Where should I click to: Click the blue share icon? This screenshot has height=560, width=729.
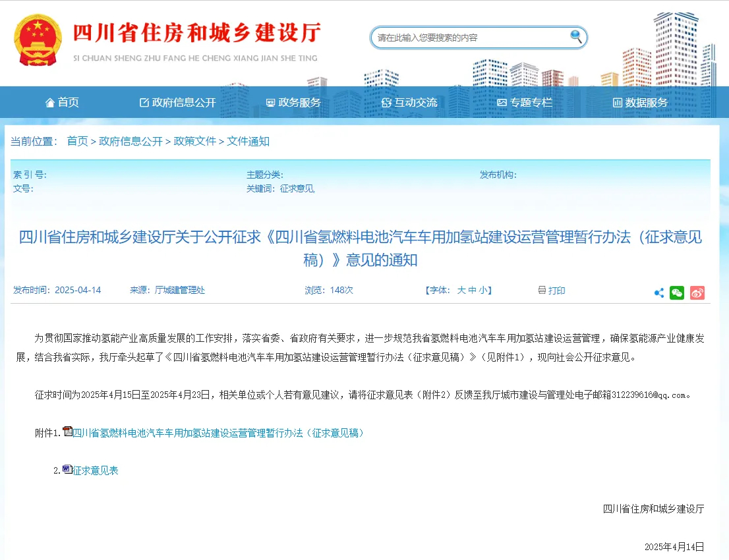(658, 293)
